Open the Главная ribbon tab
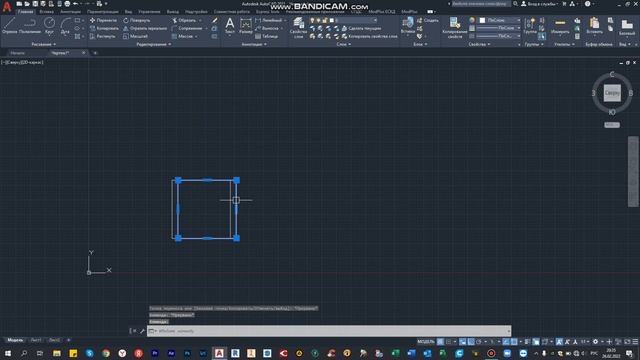This screenshot has height=360, width=640. pos(25,12)
